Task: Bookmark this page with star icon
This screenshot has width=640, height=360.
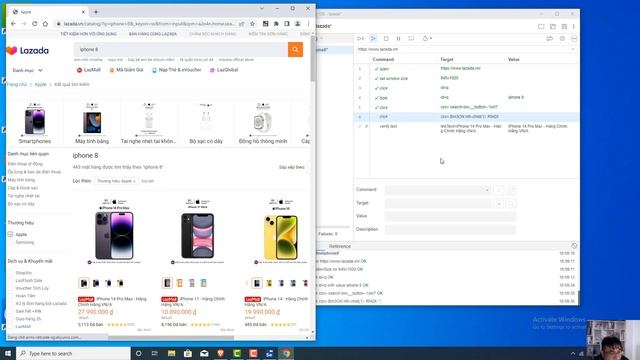Action: [252, 24]
